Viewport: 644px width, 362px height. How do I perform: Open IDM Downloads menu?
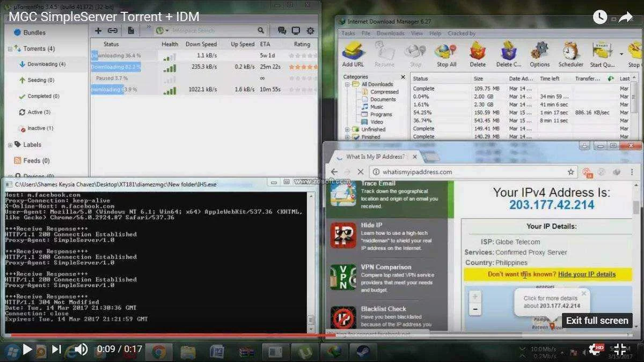pos(390,33)
